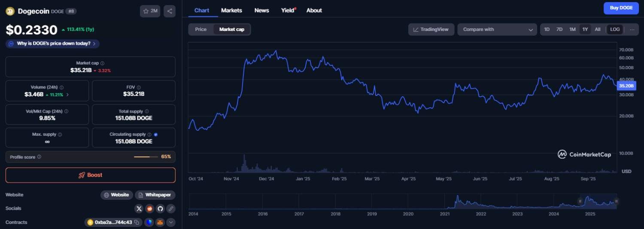Click the left handle of range selector

[580, 201]
